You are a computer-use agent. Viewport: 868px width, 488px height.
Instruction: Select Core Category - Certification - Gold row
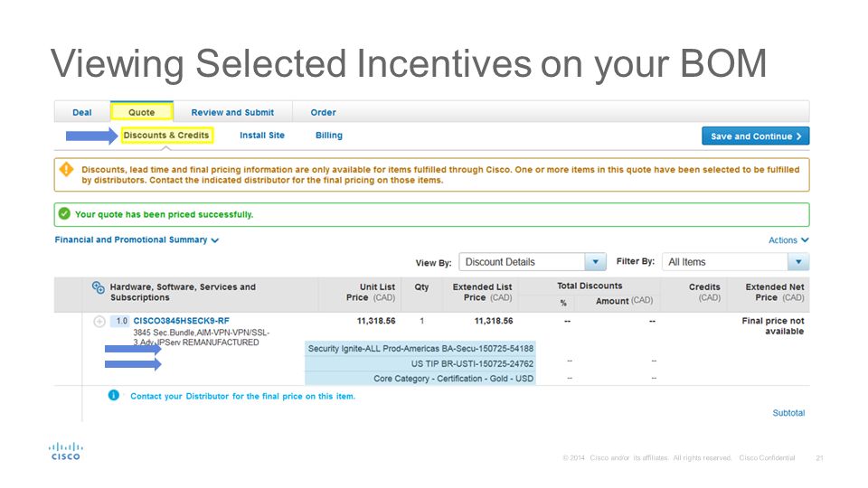(420, 379)
